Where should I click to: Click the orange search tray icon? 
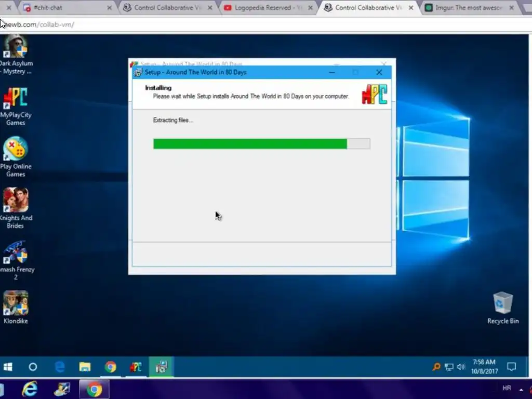[436, 367]
